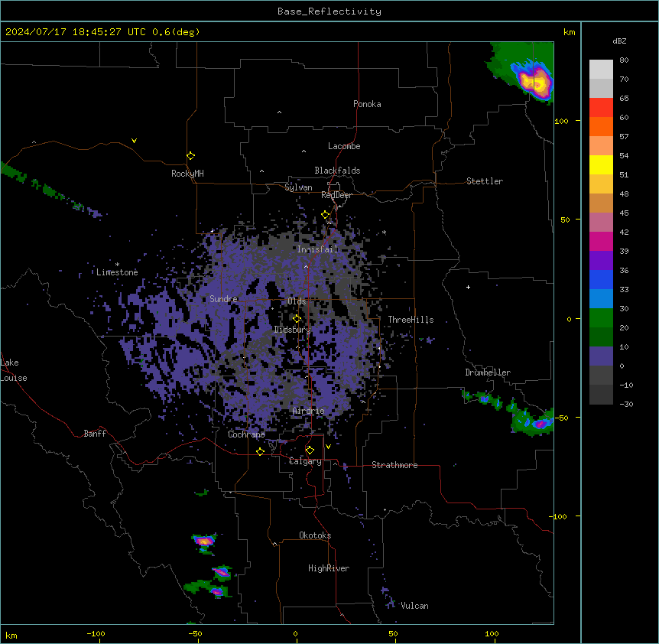Click the magenta 42 dBZ legend swatch
The image size is (659, 644).
pos(601,241)
